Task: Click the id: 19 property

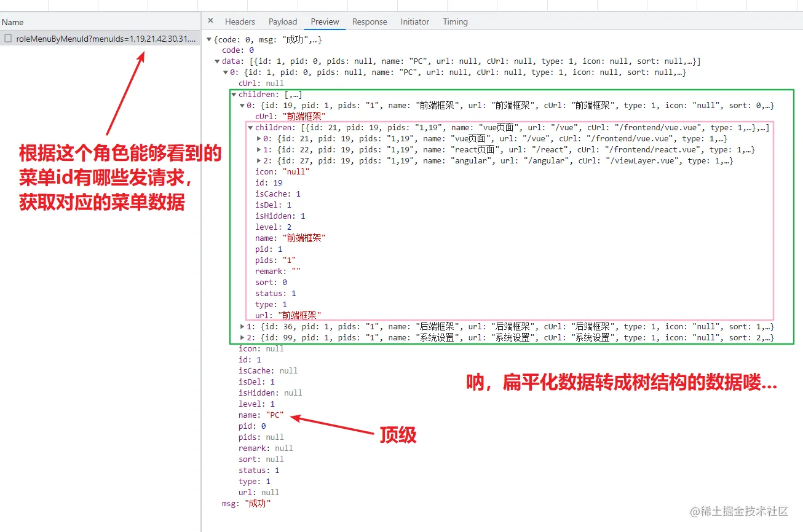Action: (269, 183)
